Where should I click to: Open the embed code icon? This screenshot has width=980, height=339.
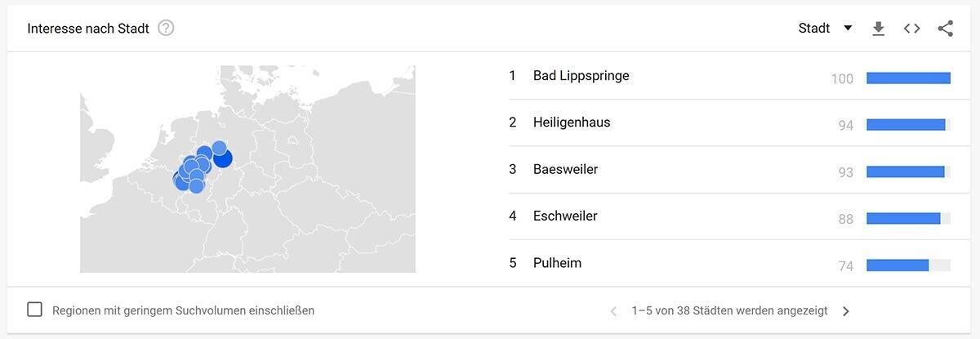click(911, 29)
